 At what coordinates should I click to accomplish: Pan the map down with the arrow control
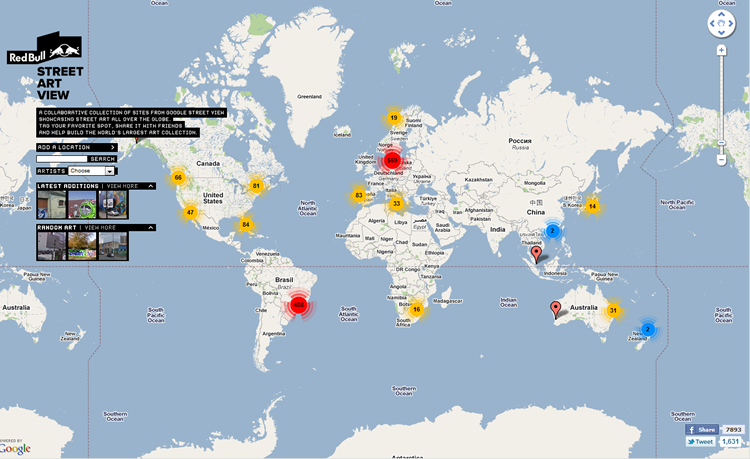(x=721, y=33)
